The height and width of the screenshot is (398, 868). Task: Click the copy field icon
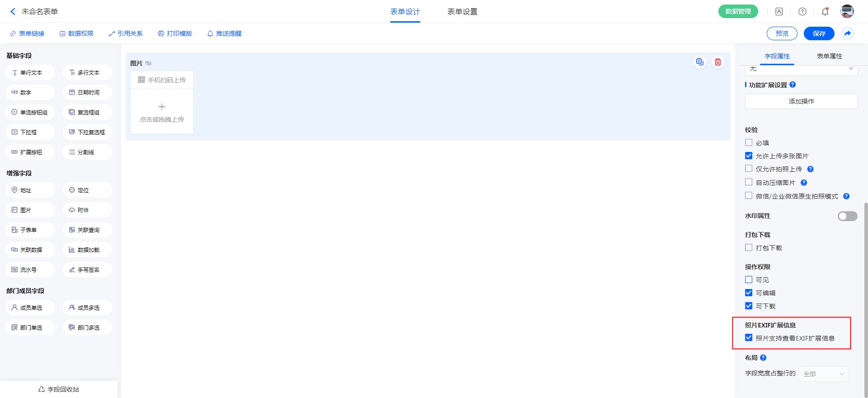(699, 62)
